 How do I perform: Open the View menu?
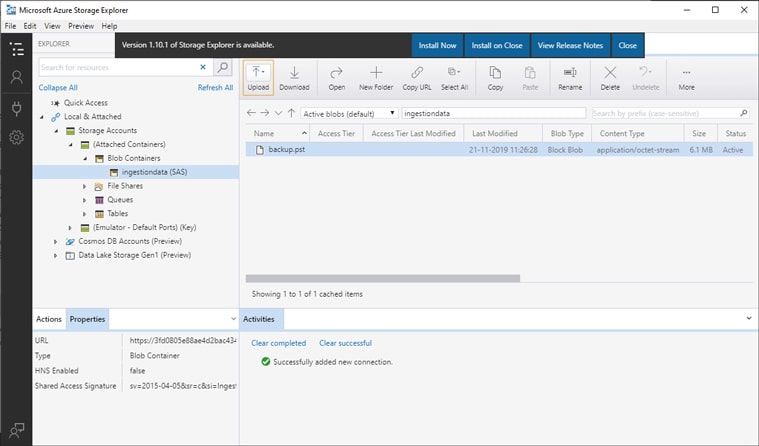click(52, 26)
